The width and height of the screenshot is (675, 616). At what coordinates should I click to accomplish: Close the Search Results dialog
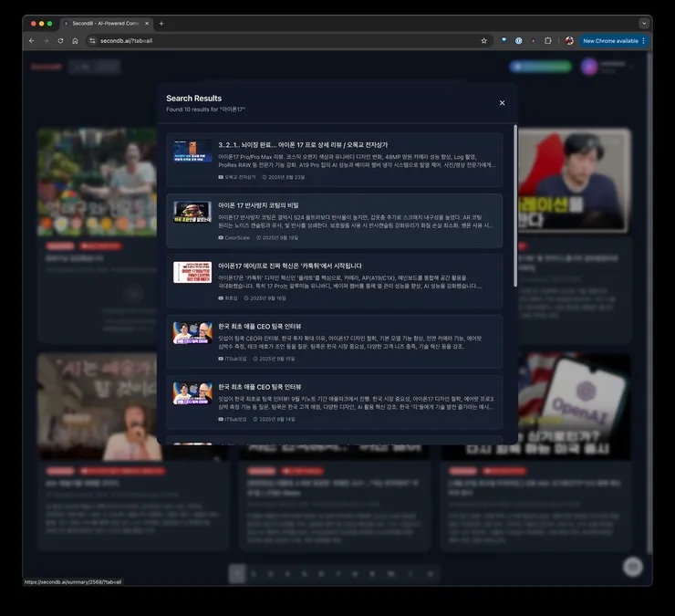point(502,103)
